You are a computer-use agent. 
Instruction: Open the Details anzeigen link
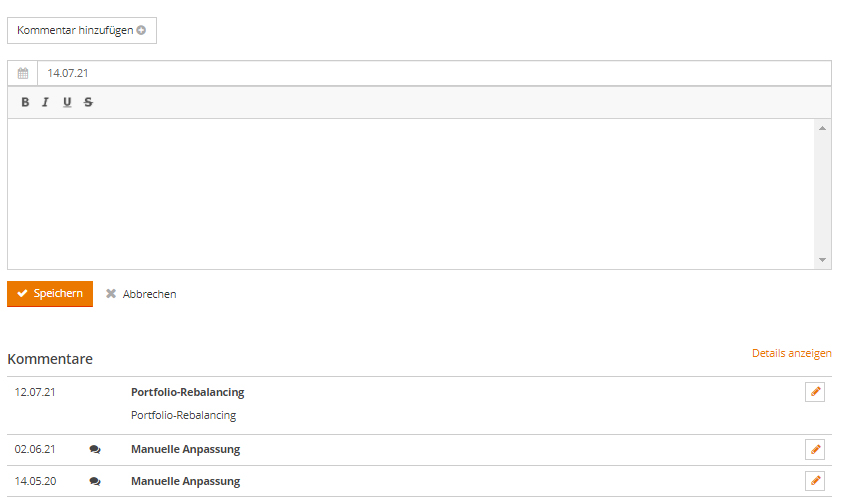click(x=791, y=353)
